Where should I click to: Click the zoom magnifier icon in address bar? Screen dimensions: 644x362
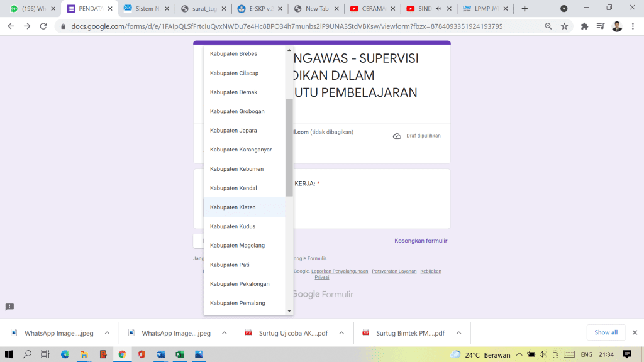click(548, 26)
